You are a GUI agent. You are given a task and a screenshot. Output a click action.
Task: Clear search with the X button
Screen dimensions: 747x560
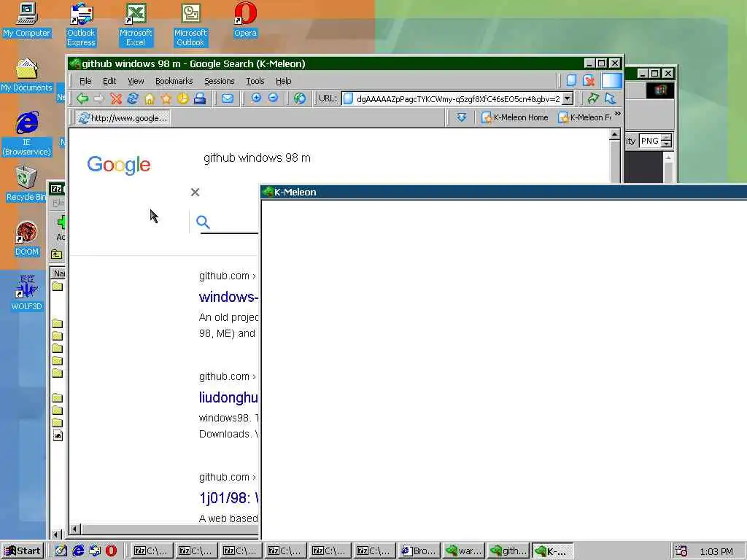point(195,192)
